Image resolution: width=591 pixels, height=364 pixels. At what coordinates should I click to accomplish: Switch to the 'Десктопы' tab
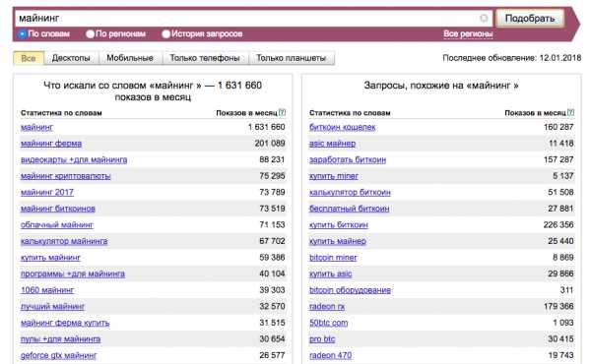(x=71, y=58)
